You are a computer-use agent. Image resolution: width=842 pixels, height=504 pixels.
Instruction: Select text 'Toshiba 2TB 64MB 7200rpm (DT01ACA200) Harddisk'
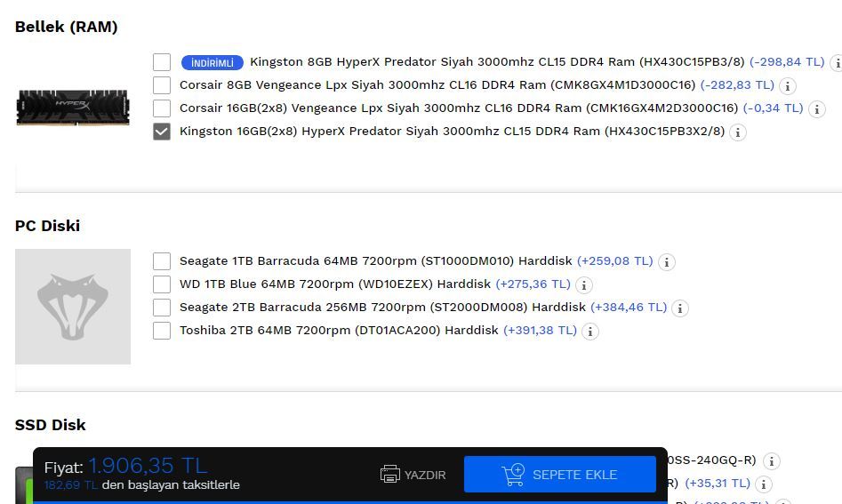339,330
